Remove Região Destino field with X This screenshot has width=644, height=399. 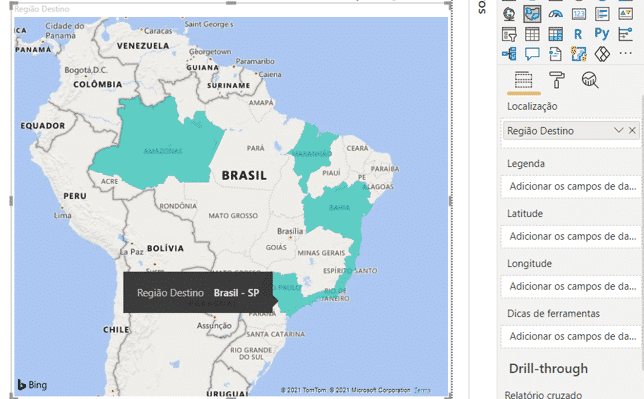point(632,131)
